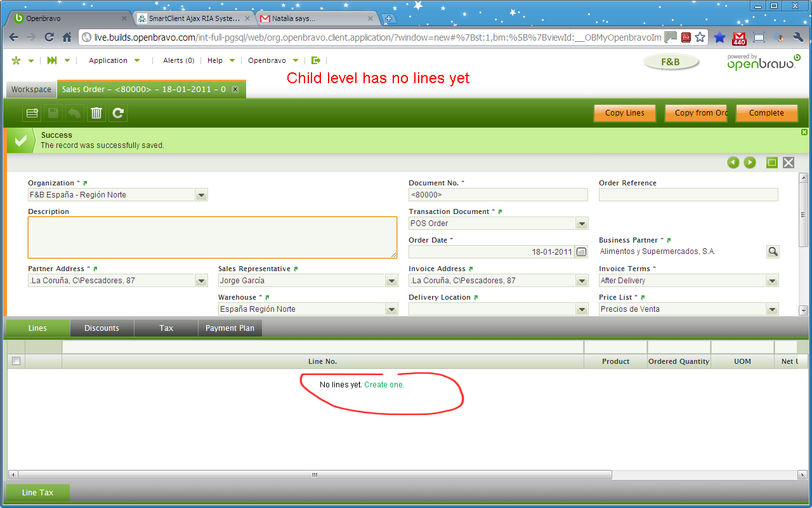Click the Copy Lines button

tap(625, 113)
